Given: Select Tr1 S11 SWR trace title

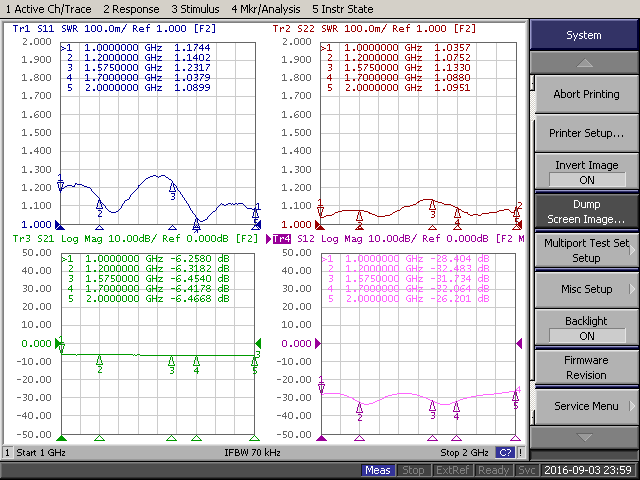Looking at the screenshot, I should point(114,29).
